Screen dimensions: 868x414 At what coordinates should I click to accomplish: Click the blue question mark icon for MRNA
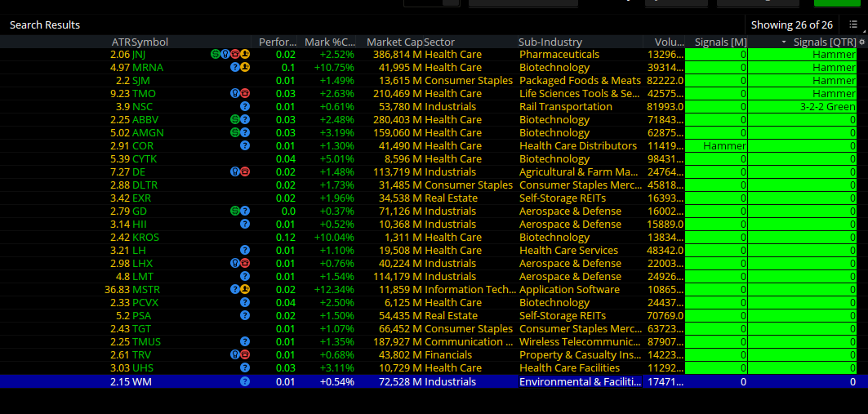(x=234, y=68)
